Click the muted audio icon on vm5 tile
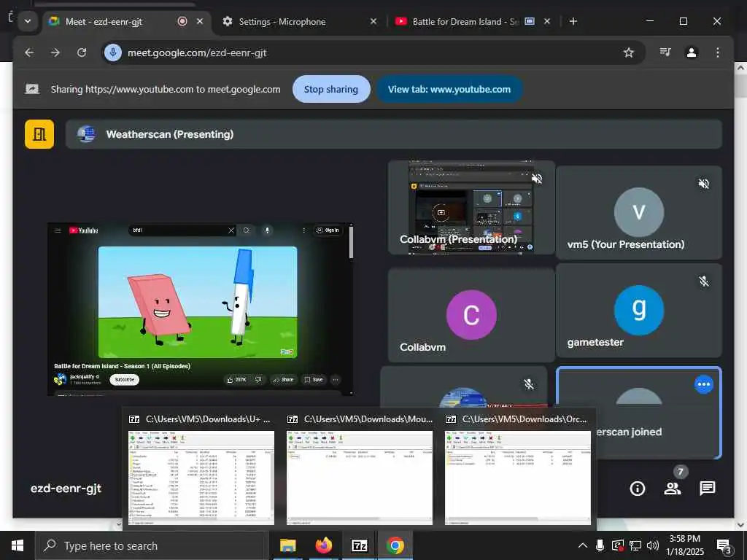The width and height of the screenshot is (747, 560). (x=704, y=183)
